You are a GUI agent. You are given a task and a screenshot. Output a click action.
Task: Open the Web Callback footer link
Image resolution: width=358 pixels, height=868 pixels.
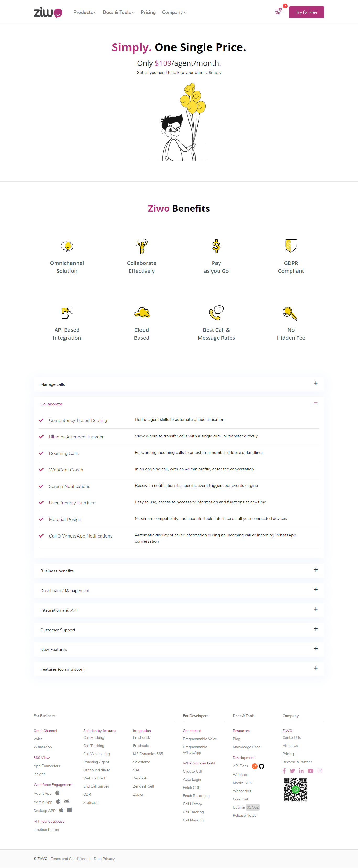pos(94,778)
